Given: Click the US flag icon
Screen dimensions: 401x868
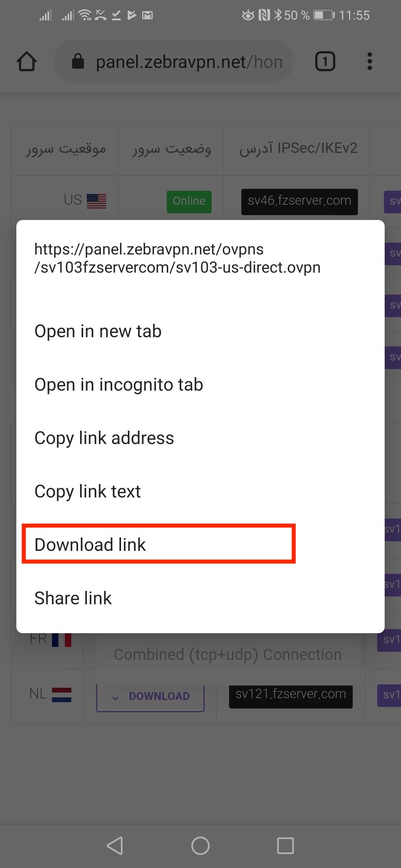Looking at the screenshot, I should click(97, 201).
